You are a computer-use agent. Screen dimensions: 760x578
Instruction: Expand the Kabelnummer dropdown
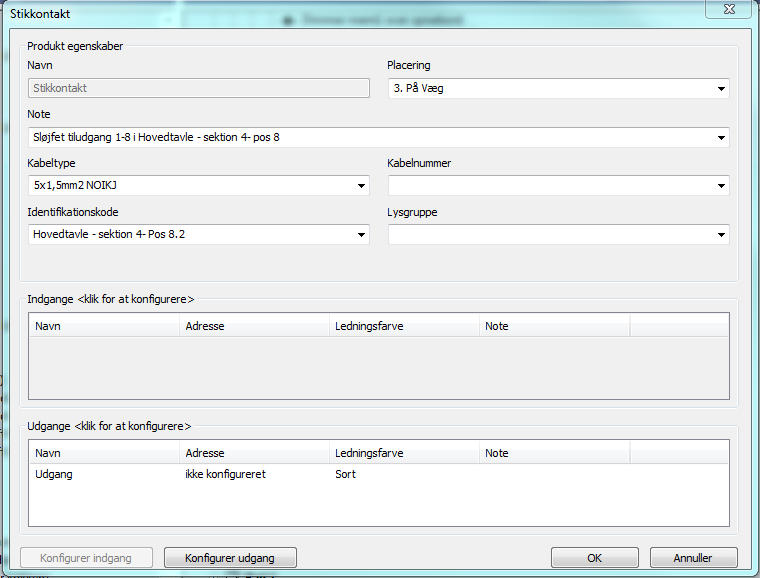click(721, 186)
